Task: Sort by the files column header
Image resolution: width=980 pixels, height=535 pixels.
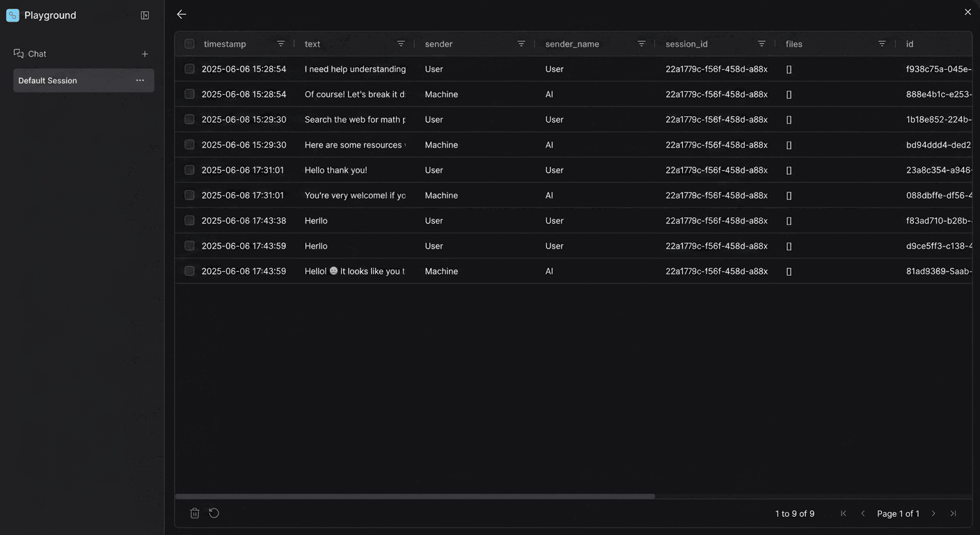Action: tap(794, 44)
